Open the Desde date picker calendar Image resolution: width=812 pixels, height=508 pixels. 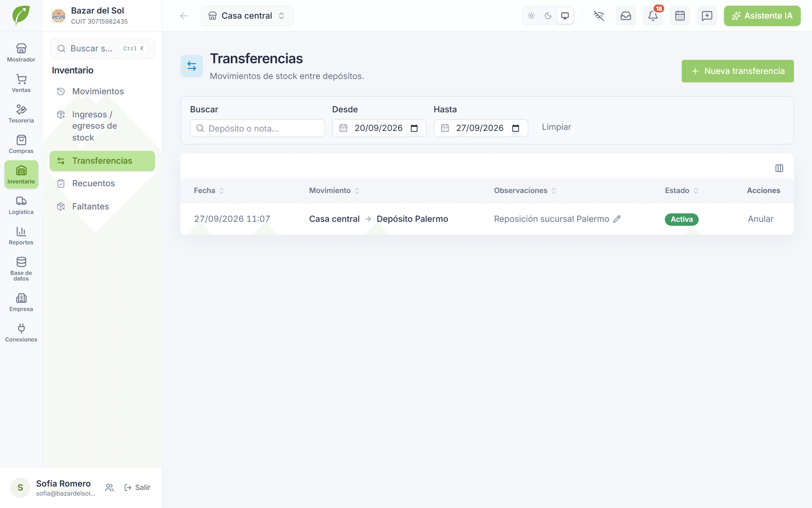pos(414,128)
